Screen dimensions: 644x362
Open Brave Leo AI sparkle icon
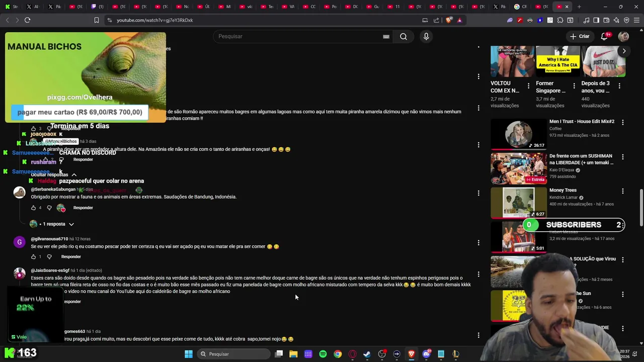[616, 20]
